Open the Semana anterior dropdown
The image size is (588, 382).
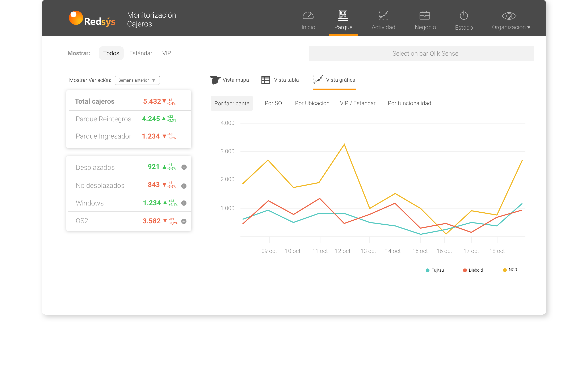137,80
